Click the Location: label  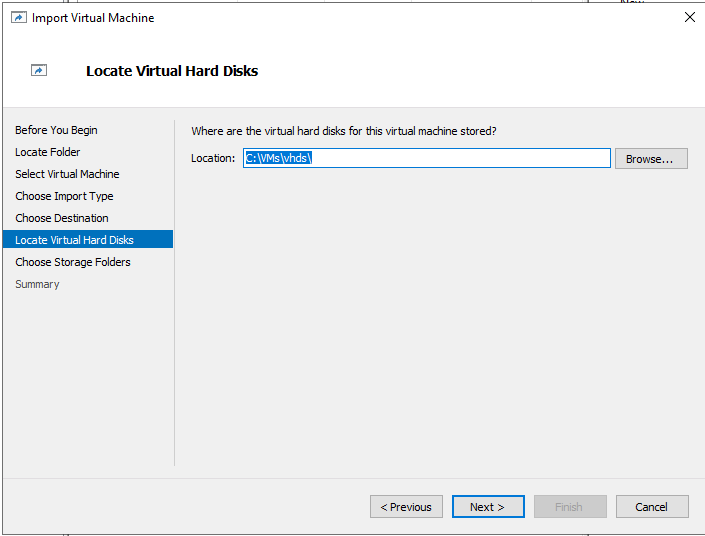[213, 158]
